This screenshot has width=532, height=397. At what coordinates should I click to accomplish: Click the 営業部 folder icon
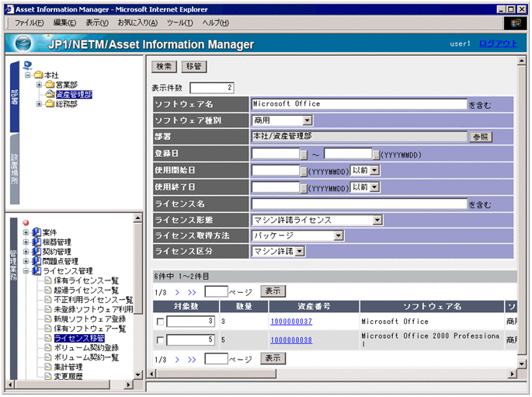coord(50,84)
